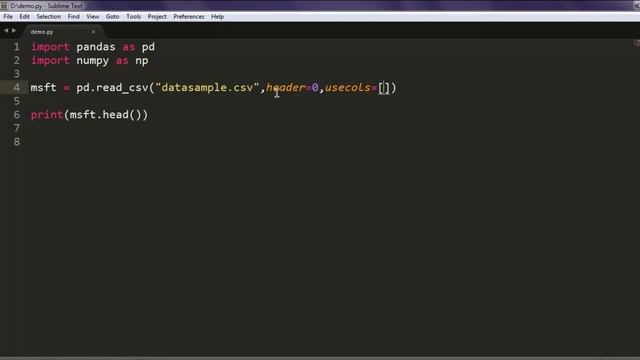This screenshot has width=640, height=360.
Task: Click the alias np on line 2
Action: 142,61
